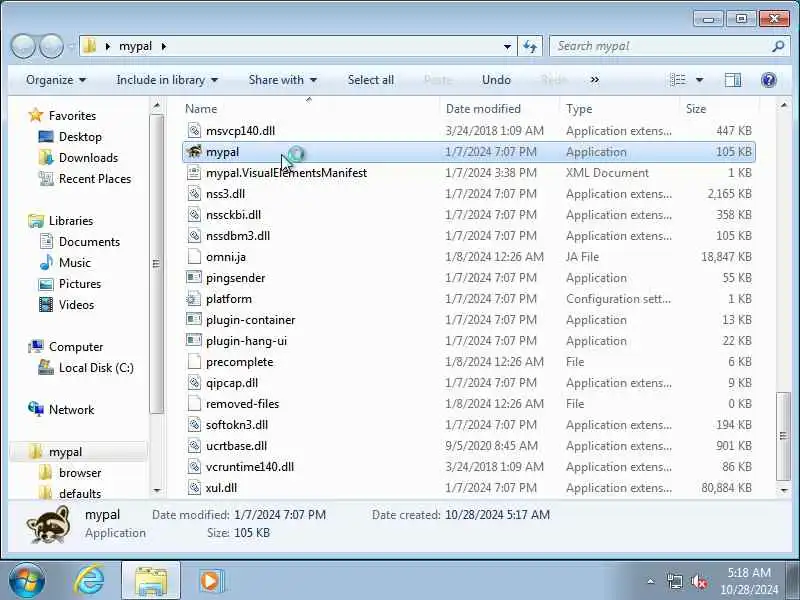Viewport: 800px width, 600px height.
Task: Open the Music library
Action: point(74,263)
